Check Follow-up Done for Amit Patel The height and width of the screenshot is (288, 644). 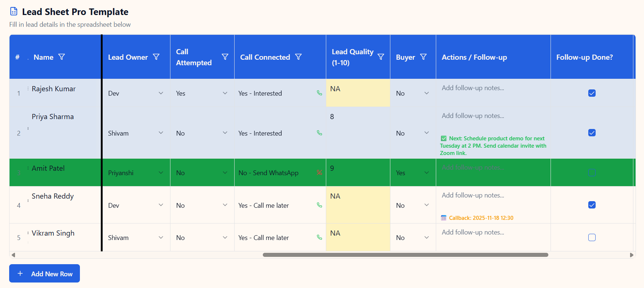point(592,172)
